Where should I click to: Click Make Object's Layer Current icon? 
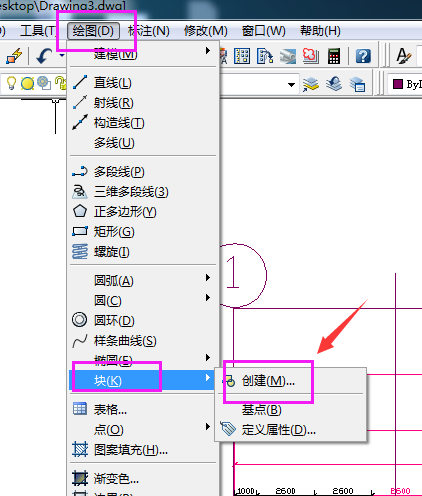pos(311,84)
